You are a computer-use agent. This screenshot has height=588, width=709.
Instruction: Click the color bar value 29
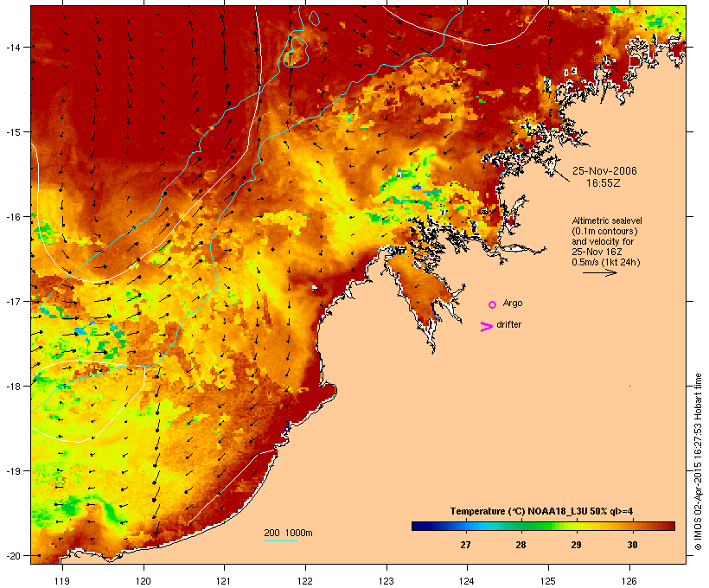point(576,545)
